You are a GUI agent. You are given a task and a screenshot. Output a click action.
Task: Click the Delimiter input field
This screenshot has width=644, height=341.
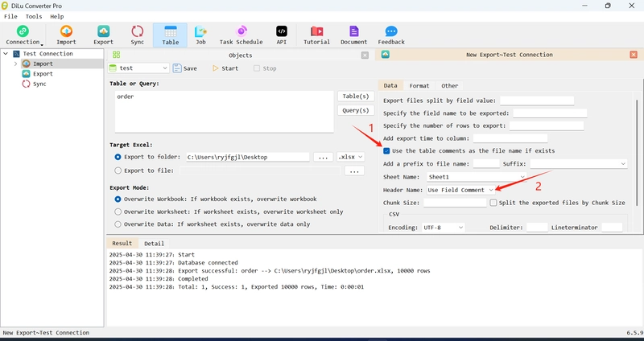(537, 228)
